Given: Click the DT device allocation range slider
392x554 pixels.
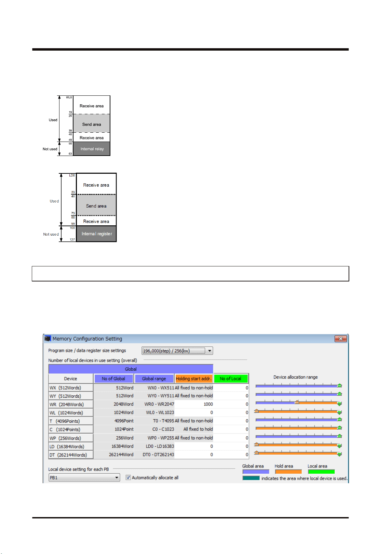Looking at the screenshot, I should click(x=298, y=453).
